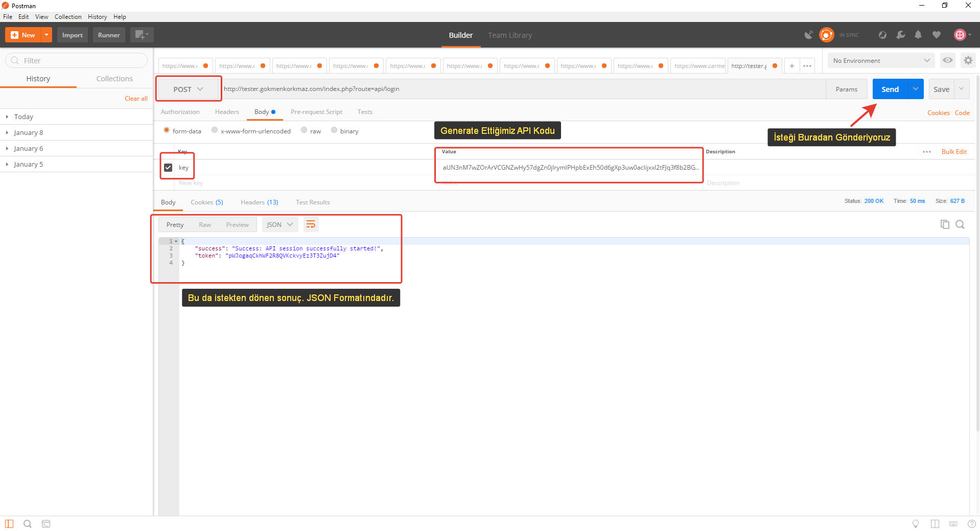Switch to the Collections tab
The image size is (980, 531).
[114, 79]
